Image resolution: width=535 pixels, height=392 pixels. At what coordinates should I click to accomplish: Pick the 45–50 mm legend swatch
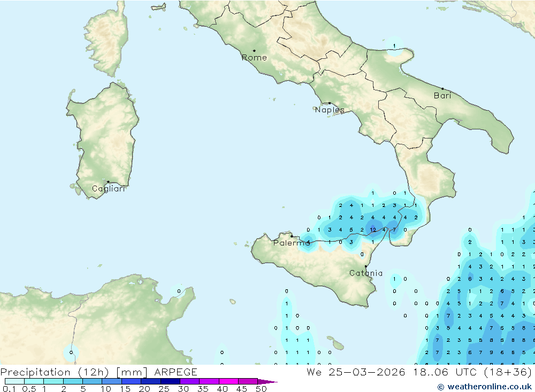pyautogui.click(x=248, y=381)
